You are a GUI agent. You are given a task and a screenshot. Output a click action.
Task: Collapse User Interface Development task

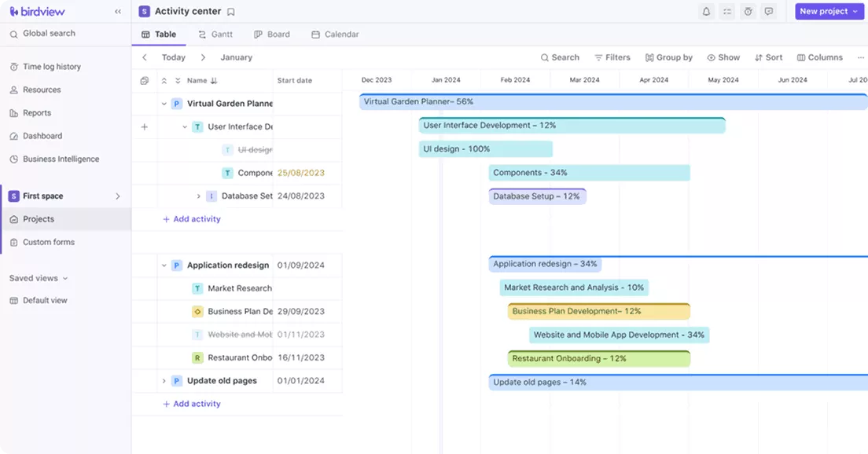[185, 127]
